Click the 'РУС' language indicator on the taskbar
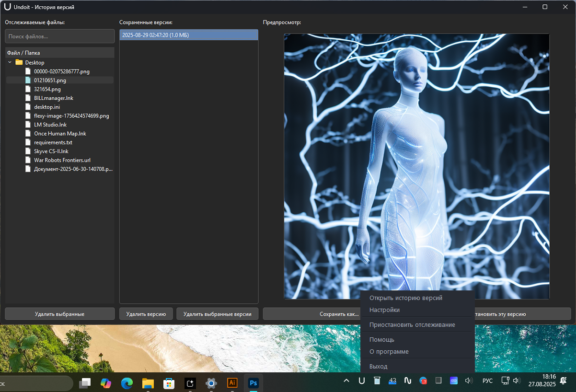 (x=487, y=381)
